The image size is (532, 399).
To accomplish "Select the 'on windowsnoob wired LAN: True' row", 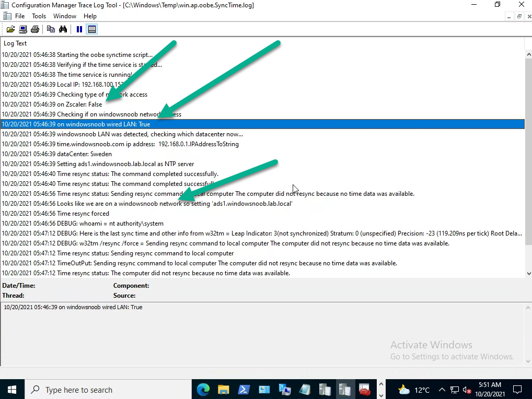I will (263, 124).
